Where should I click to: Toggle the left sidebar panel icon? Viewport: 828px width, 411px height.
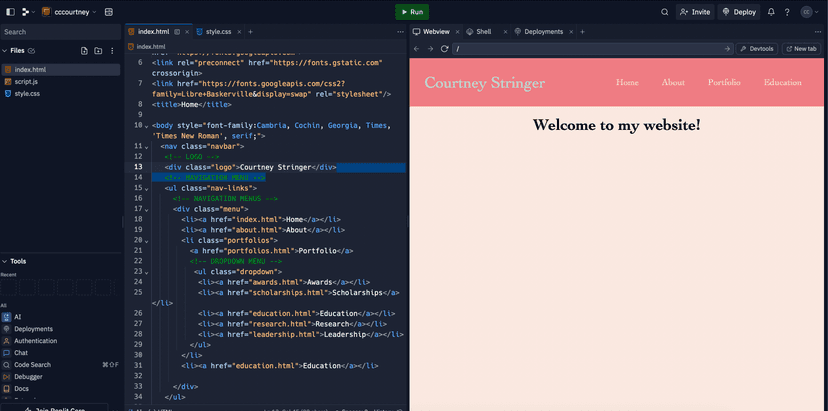point(10,12)
